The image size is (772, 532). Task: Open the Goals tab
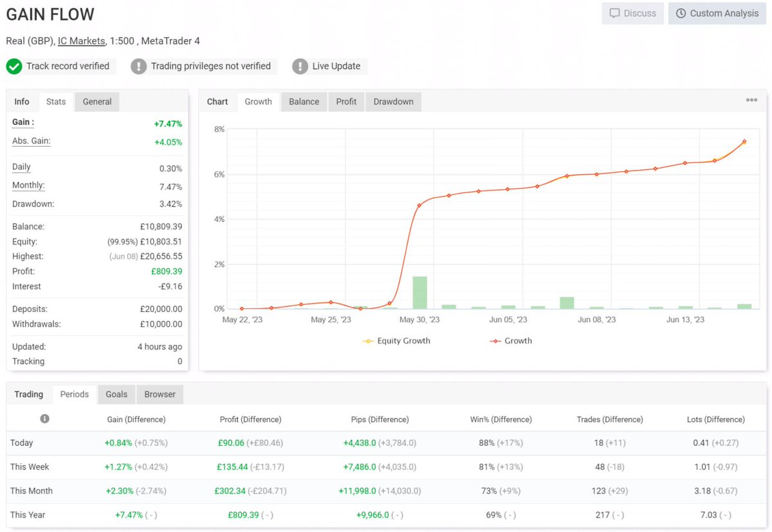click(x=116, y=394)
